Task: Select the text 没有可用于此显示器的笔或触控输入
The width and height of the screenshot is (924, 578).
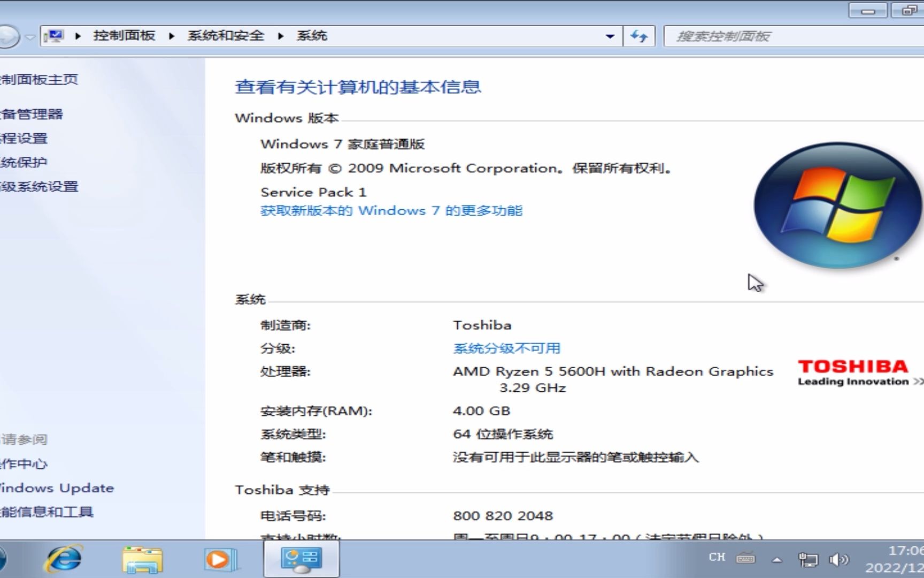Action: pyautogui.click(x=576, y=457)
